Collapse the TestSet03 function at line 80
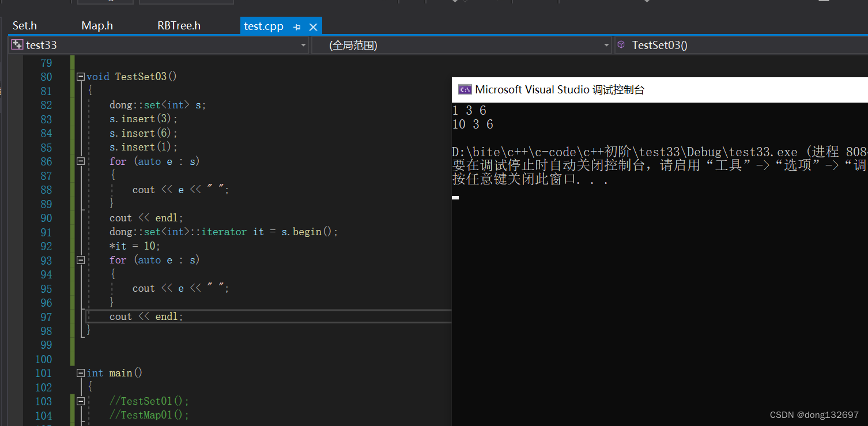This screenshot has width=868, height=426. 81,77
